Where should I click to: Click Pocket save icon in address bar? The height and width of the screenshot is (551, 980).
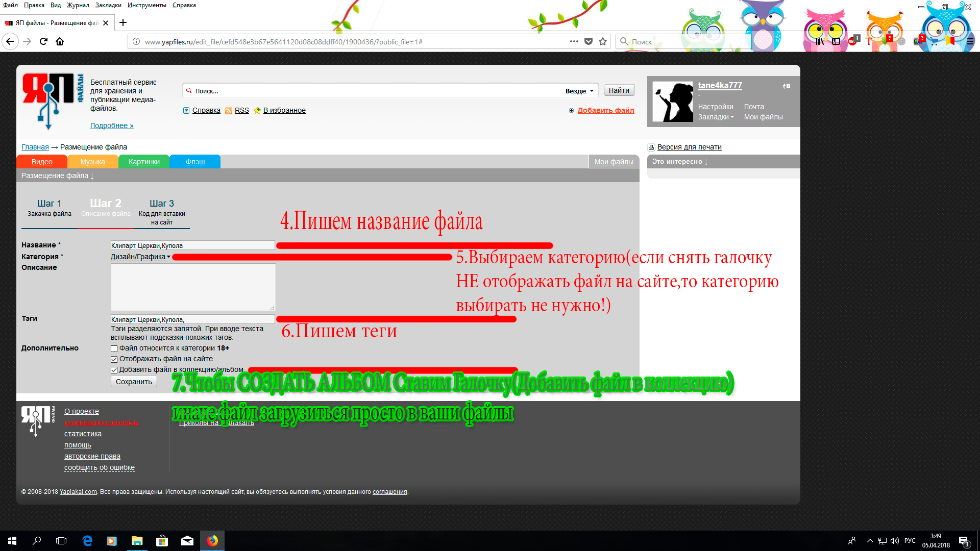[589, 41]
